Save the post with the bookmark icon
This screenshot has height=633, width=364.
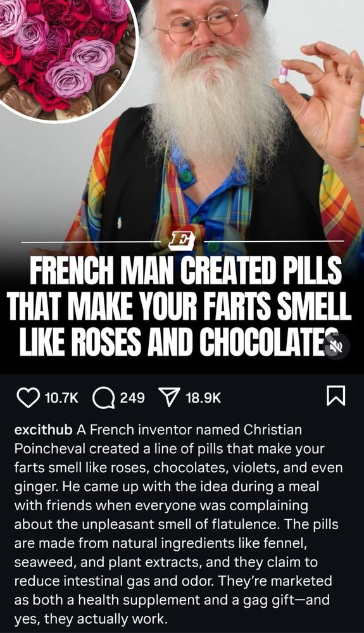pyautogui.click(x=336, y=396)
